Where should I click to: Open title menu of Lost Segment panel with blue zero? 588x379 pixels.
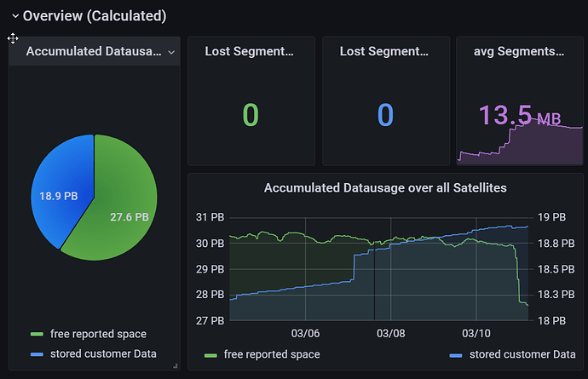[x=383, y=52]
